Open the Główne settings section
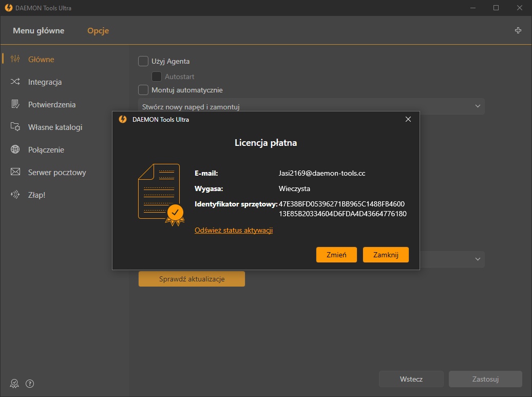532x397 pixels. point(41,60)
